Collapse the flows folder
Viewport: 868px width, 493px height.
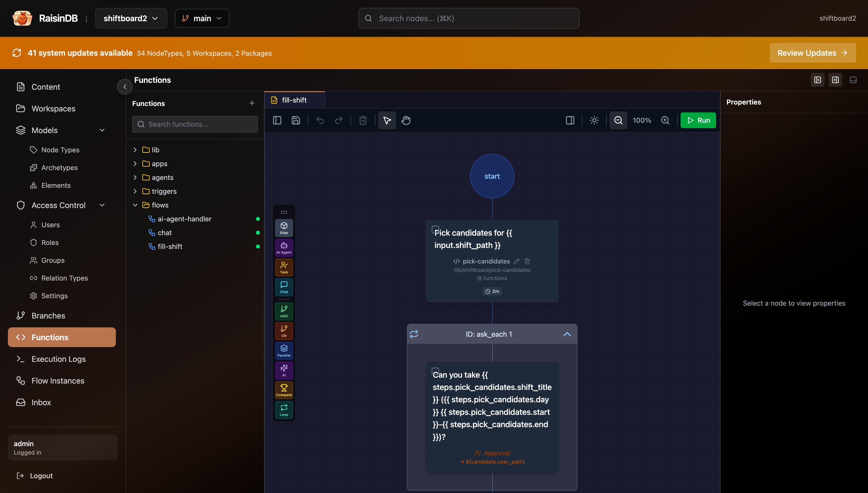(x=135, y=205)
